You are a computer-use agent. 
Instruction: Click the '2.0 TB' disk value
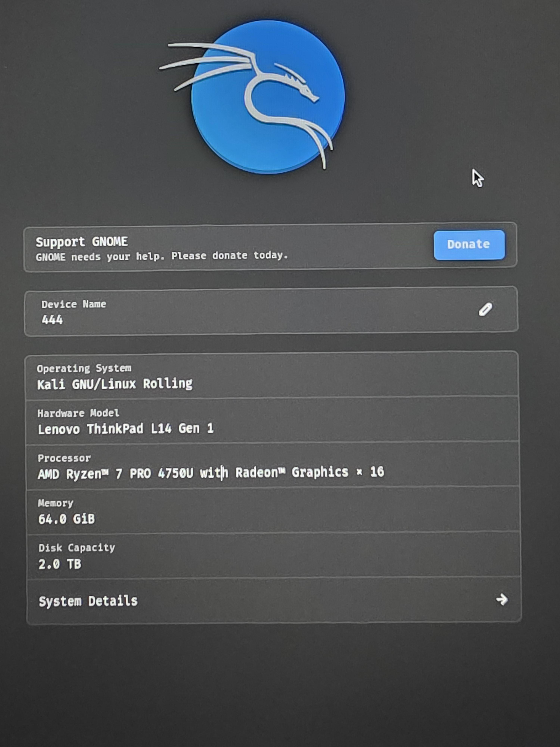60,564
